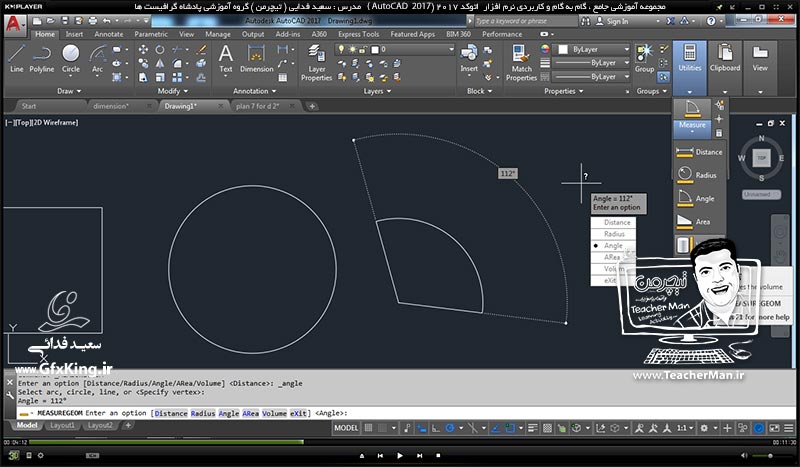
Task: Open the Annotate ribbon tab
Action: point(109,34)
